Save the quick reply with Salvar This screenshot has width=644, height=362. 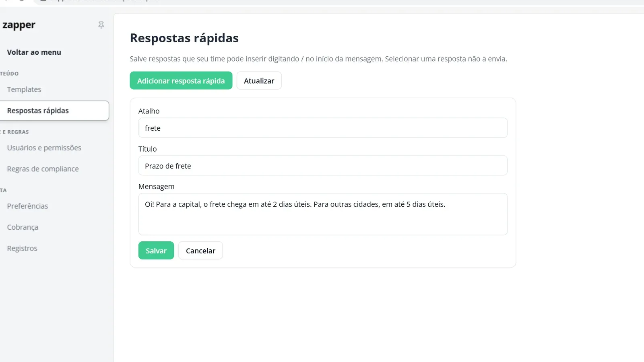coord(156,251)
